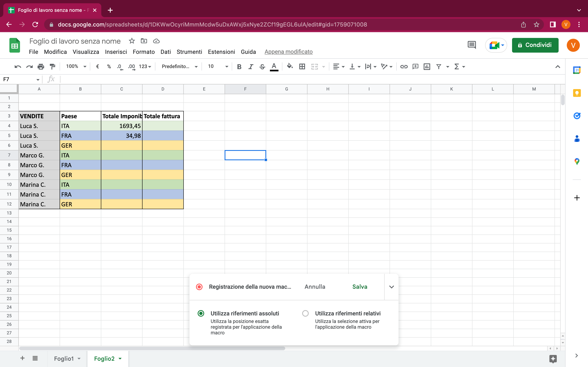Click Annulla to cancel recording
Image resolution: width=588 pixels, height=367 pixels.
coord(315,287)
